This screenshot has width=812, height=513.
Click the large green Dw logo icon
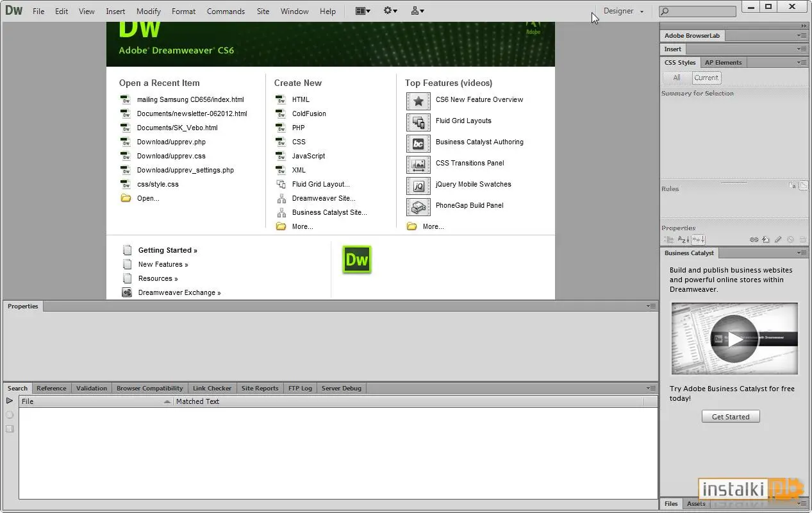click(x=357, y=259)
